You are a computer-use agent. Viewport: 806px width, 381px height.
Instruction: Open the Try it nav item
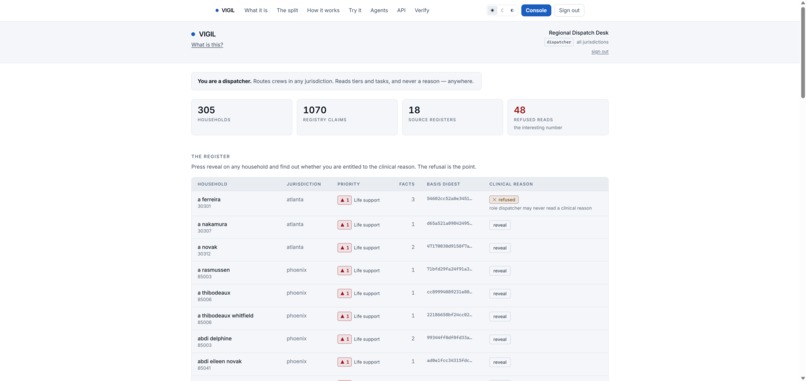pyautogui.click(x=355, y=10)
